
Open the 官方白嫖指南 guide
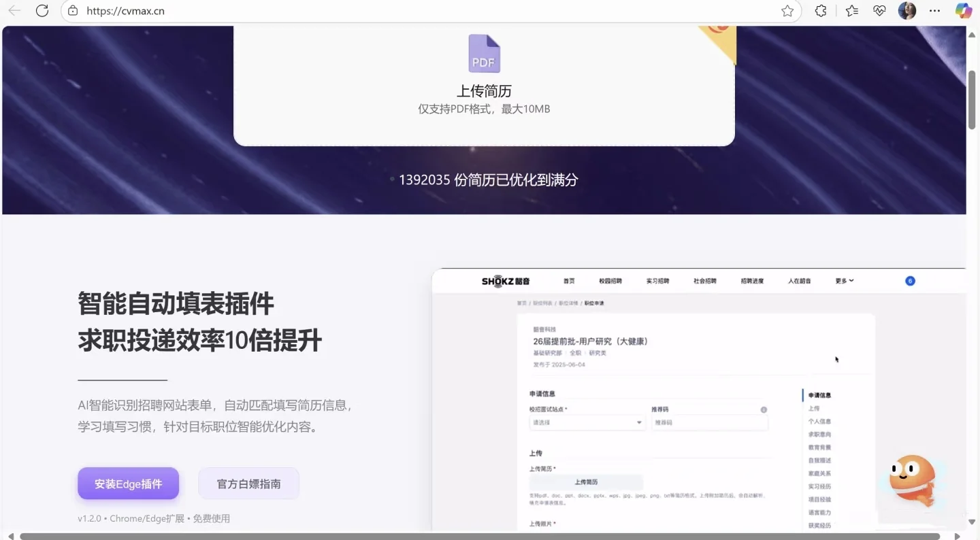pos(249,483)
